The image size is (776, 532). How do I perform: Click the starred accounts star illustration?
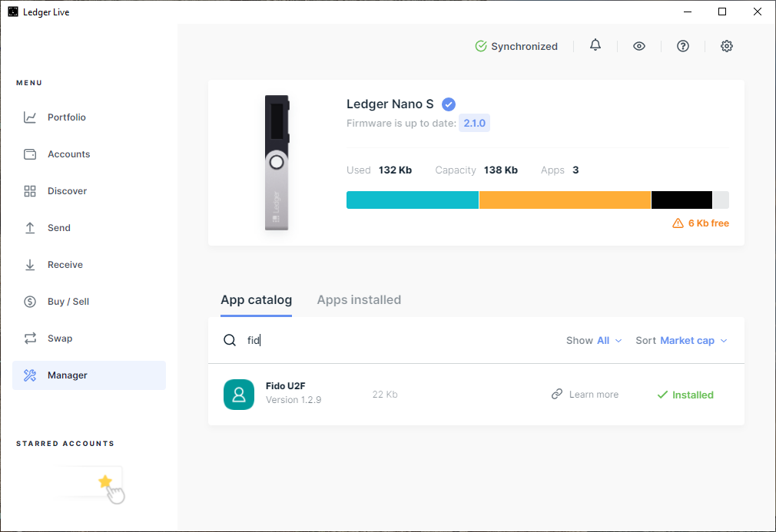pyautogui.click(x=105, y=481)
